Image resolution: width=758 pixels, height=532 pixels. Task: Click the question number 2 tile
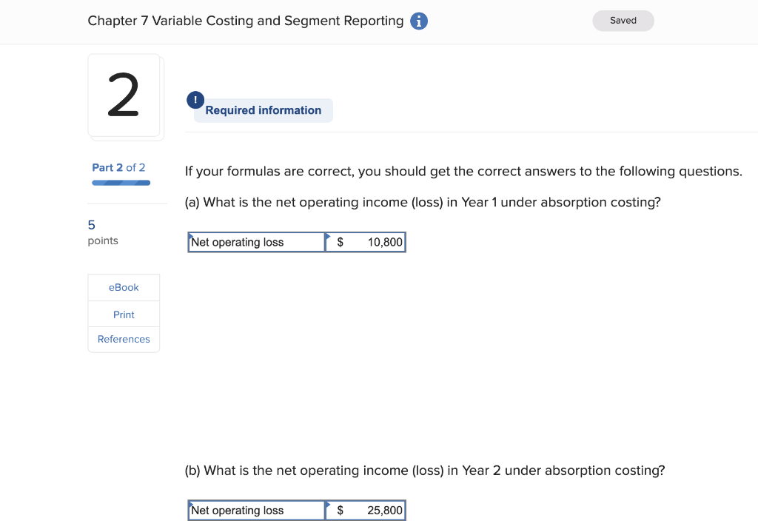pos(125,95)
